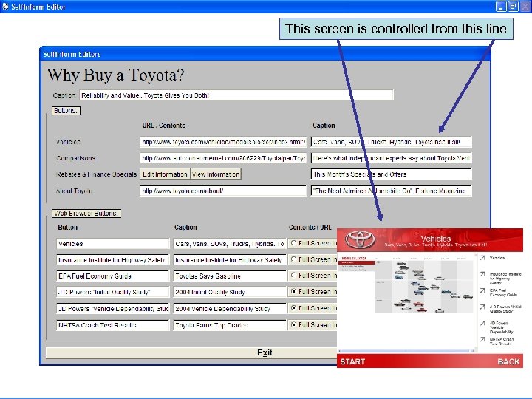This screenshot has width=532, height=399.
Task: Select Full Screen radio for Initial Quality Study row
Action: [294, 291]
